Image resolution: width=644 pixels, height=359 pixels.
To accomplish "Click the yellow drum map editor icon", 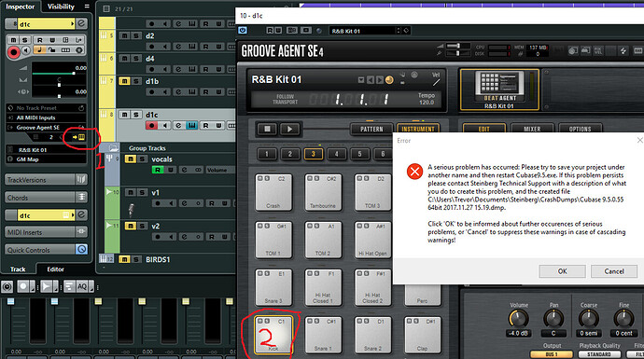I will (82, 137).
